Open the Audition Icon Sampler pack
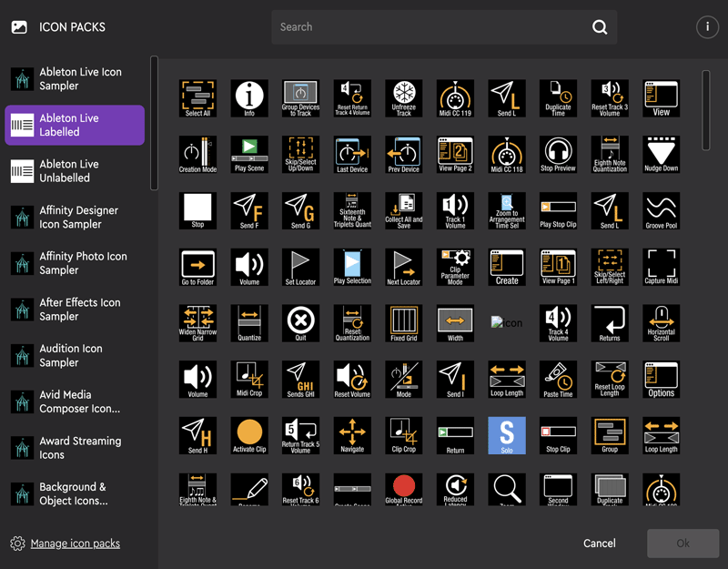The width and height of the screenshot is (728, 569). pyautogui.click(x=75, y=355)
